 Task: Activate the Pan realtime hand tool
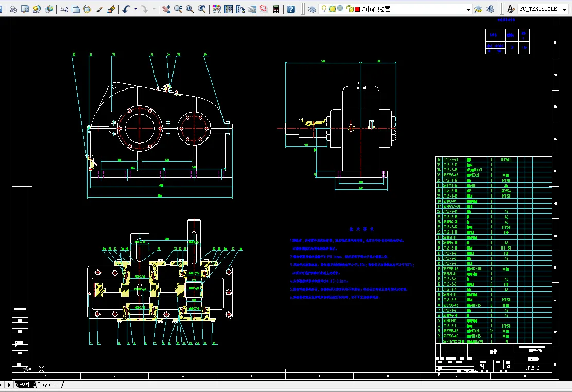point(166,9)
